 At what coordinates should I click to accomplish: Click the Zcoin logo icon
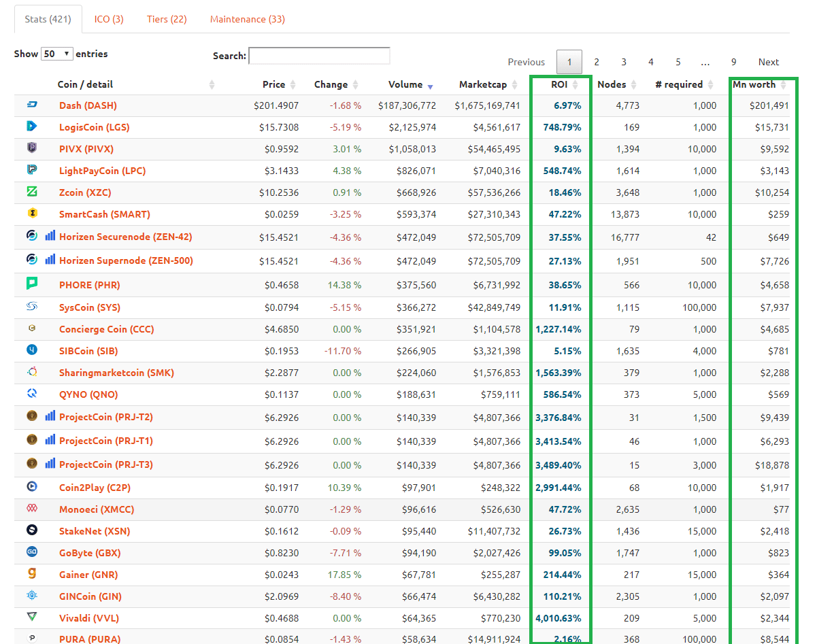[x=31, y=192]
